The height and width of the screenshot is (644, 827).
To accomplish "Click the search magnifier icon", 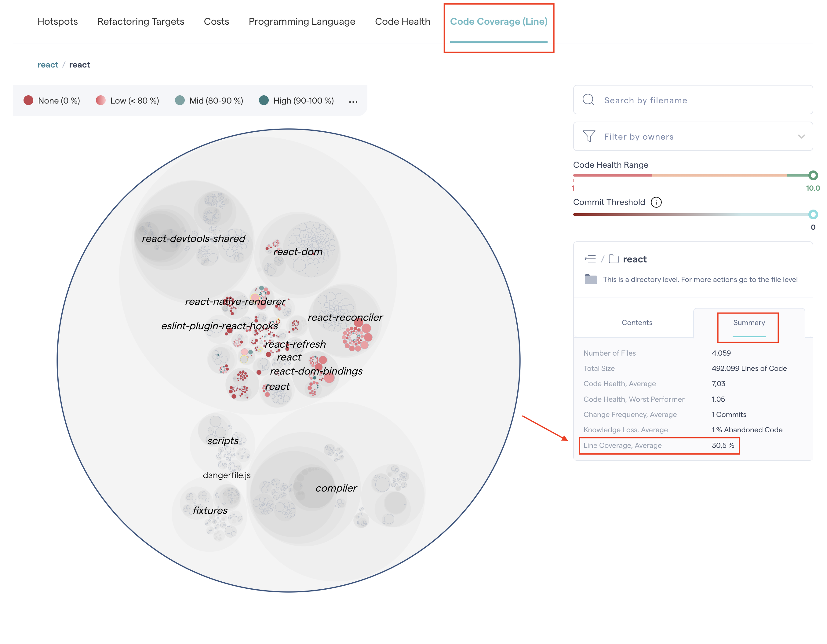I will tap(588, 100).
